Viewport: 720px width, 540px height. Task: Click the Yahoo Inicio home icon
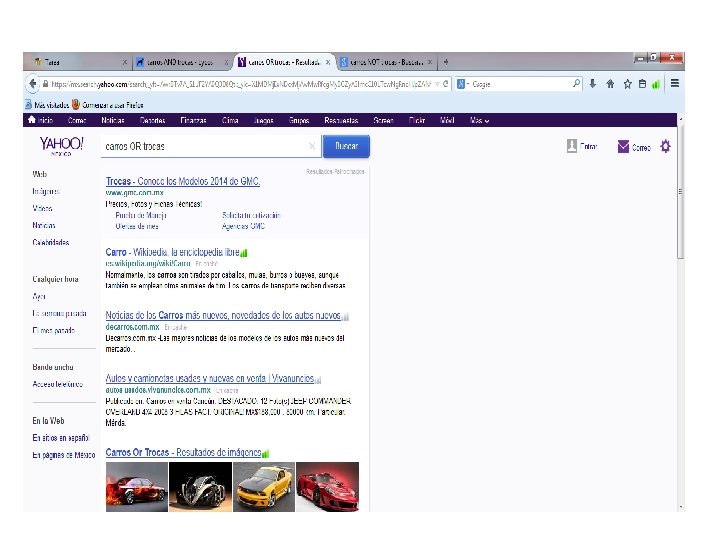pos(32,120)
